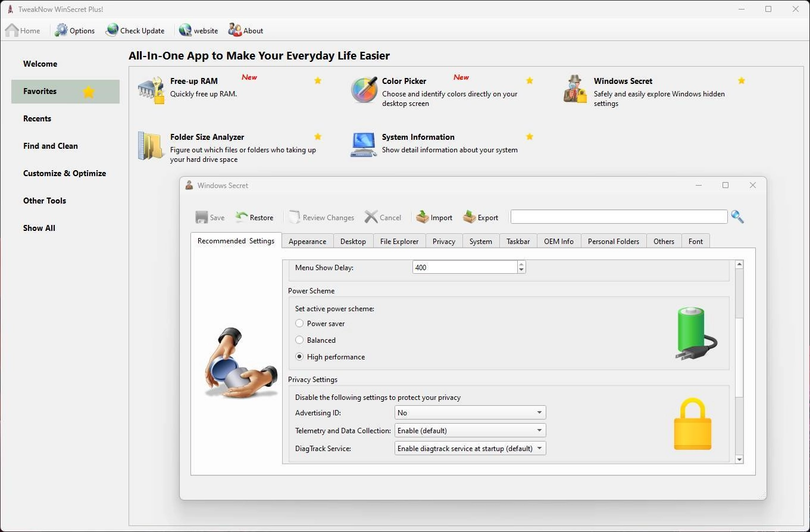Open the Free-up RAM chip icon

click(151, 90)
